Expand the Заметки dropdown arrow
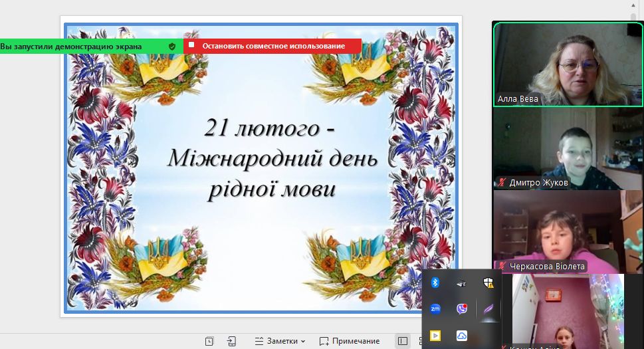644x349 pixels. 303,342
